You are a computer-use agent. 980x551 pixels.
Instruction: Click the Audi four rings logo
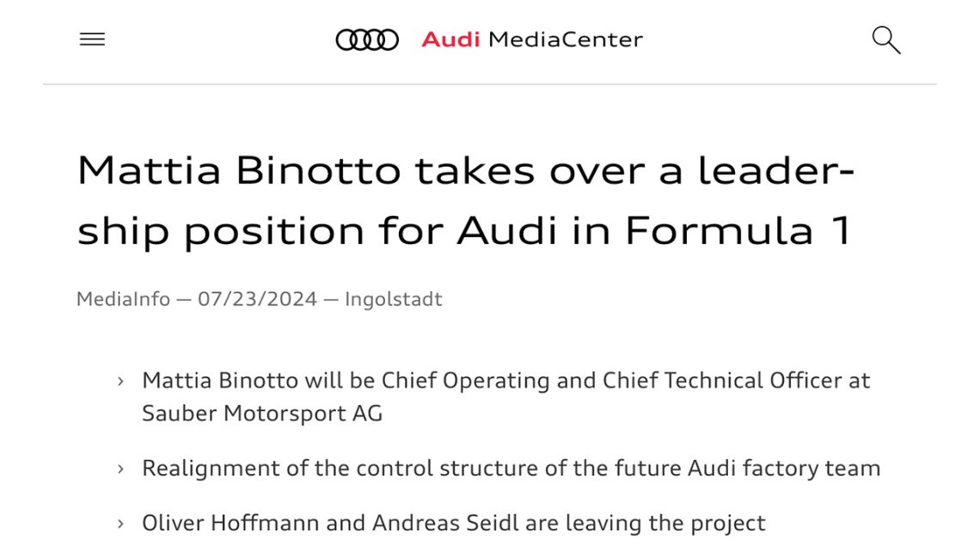(x=367, y=40)
